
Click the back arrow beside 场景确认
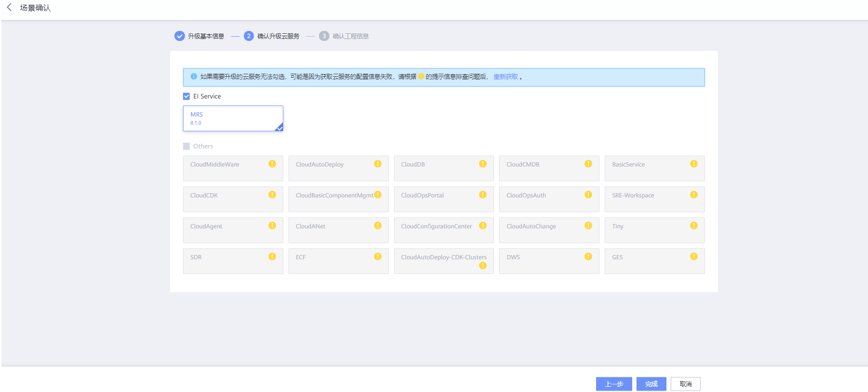[9, 7]
